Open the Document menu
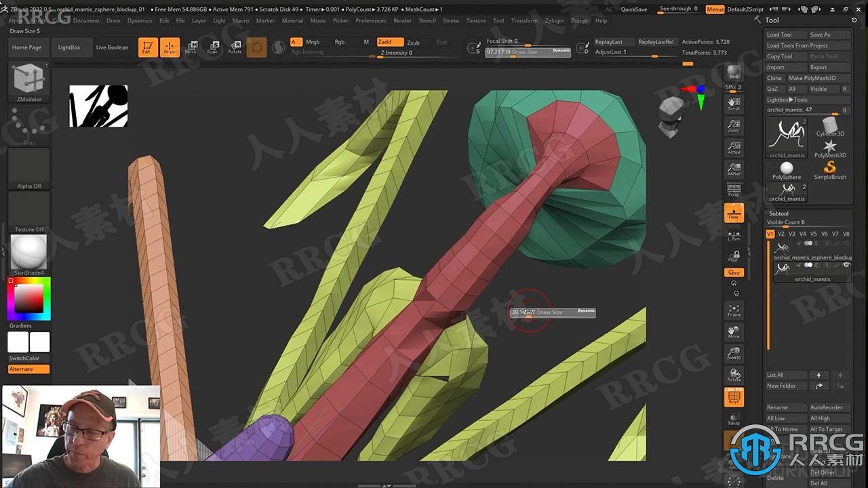 86,21
